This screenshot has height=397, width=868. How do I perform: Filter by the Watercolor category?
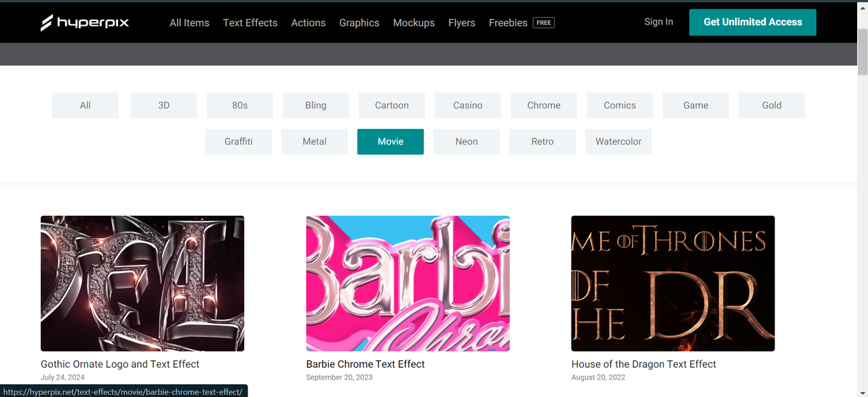[618, 142]
